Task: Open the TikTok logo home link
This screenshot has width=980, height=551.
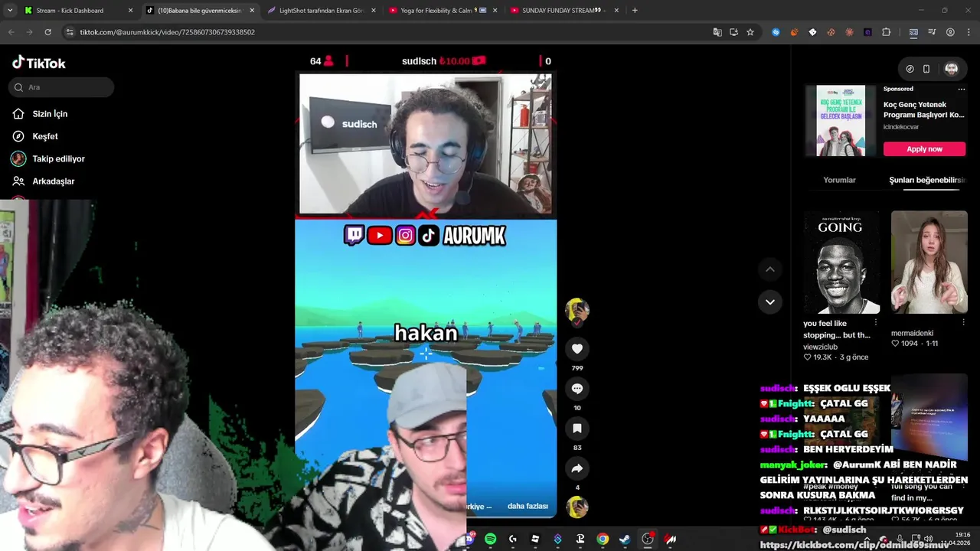Action: click(x=39, y=63)
